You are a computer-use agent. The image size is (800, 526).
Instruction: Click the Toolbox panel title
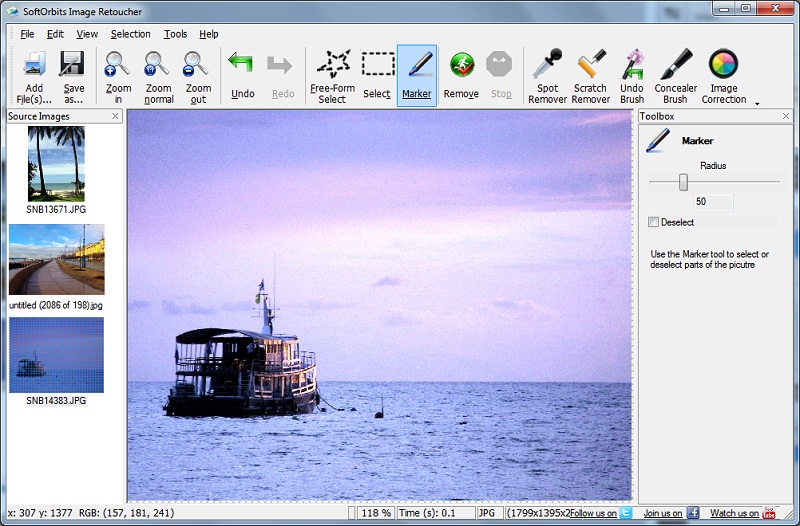(x=657, y=116)
